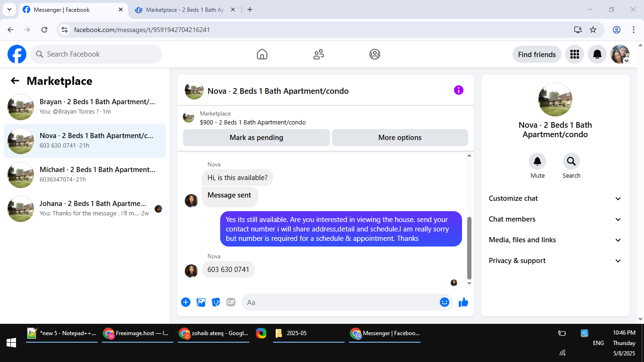Open the Friends icon in top navigation
The image size is (644, 362).
pos(319,54)
